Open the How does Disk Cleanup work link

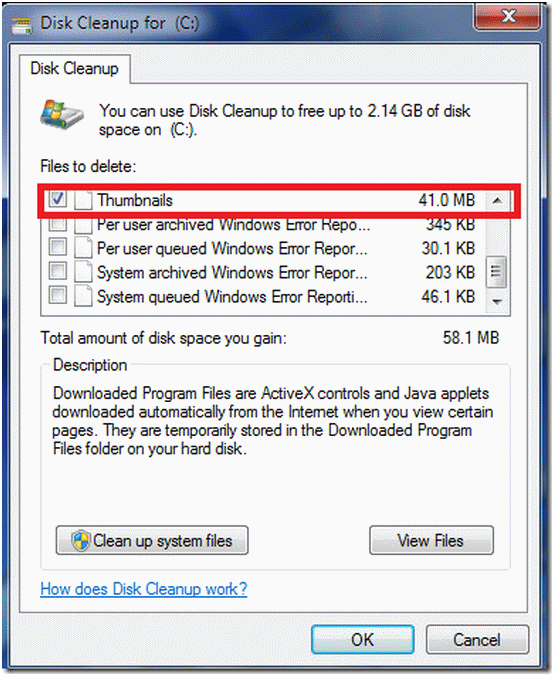click(144, 588)
